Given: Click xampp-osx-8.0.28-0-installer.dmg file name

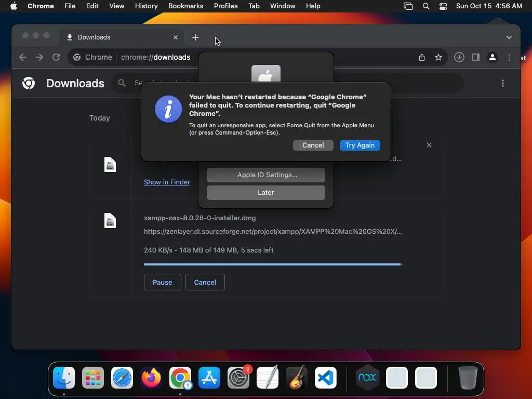Looking at the screenshot, I should point(200,218).
